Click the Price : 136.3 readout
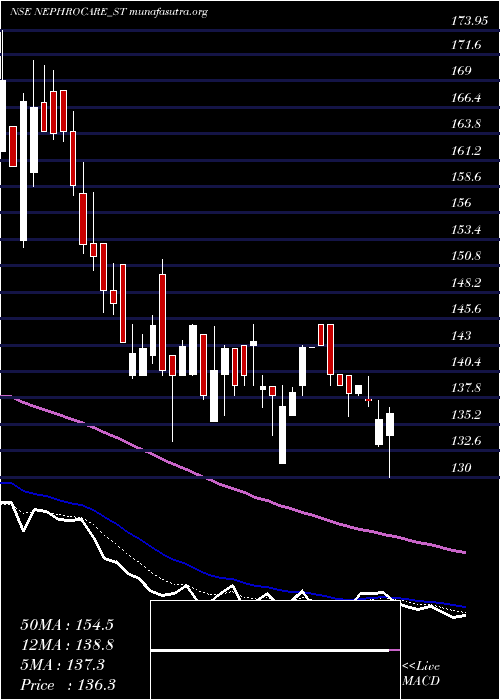This screenshot has height=700, width=500. [x=68, y=685]
